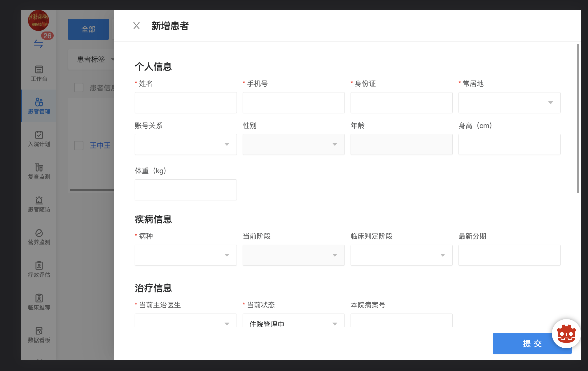Open 疗效评估 sidebar item
This screenshot has width=588, height=371.
coord(39,269)
